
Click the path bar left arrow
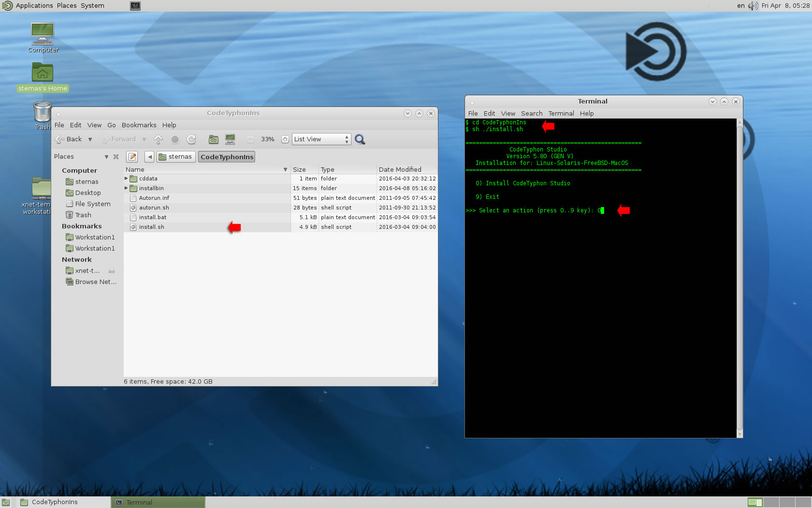[x=149, y=157]
